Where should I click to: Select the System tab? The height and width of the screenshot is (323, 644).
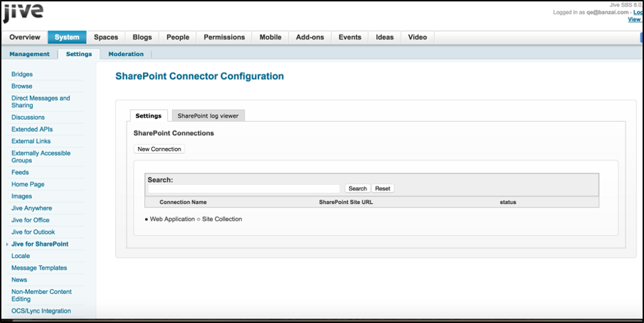[x=67, y=37]
